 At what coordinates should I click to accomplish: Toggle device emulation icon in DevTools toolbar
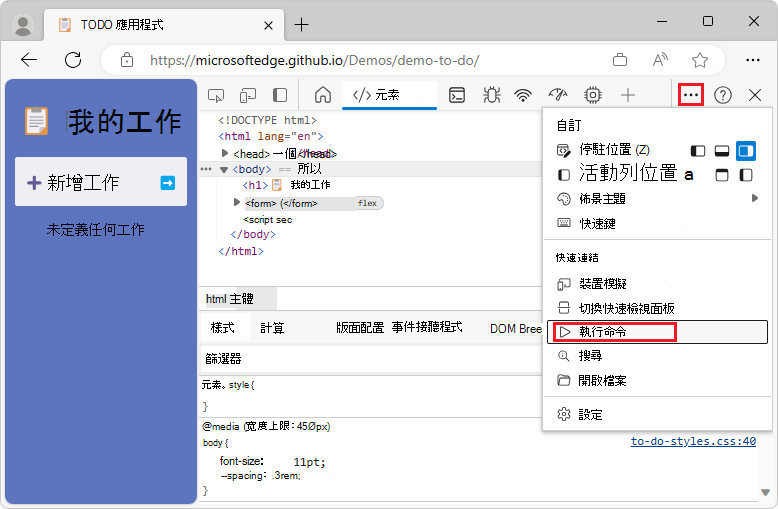coord(248,95)
